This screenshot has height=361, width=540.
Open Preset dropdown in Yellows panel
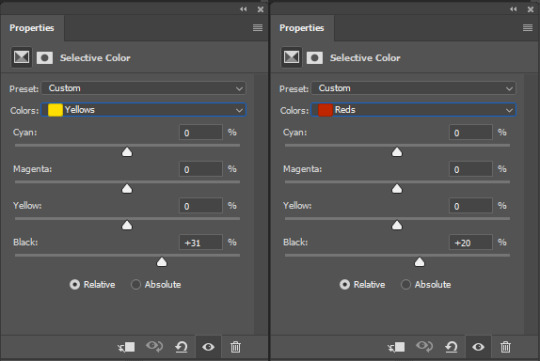144,88
